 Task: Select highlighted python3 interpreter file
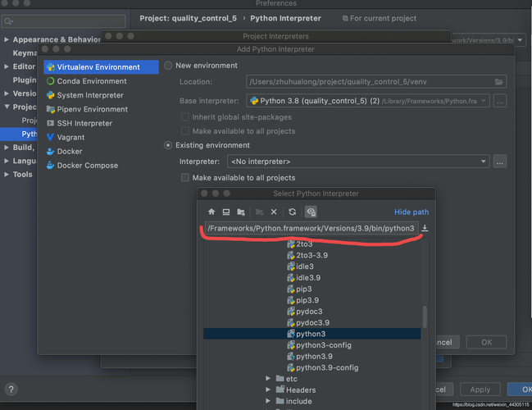pyautogui.click(x=312, y=334)
